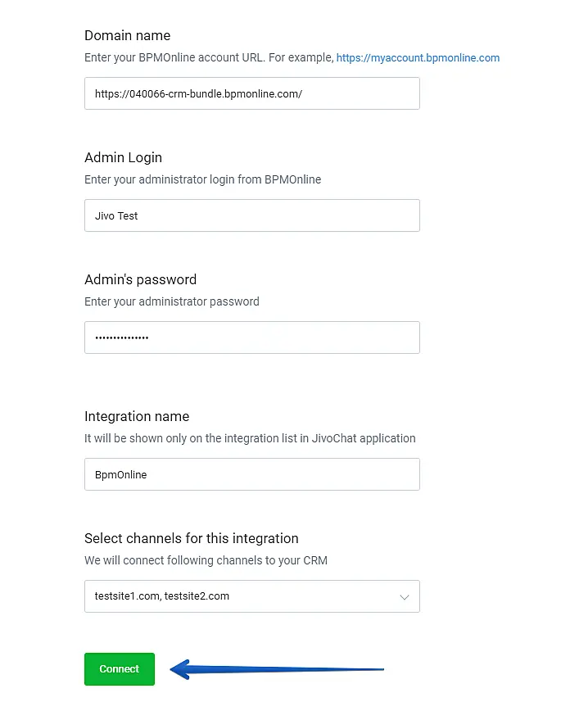Click the "Admin Login" heading label
The image size is (588, 711).
(x=123, y=157)
